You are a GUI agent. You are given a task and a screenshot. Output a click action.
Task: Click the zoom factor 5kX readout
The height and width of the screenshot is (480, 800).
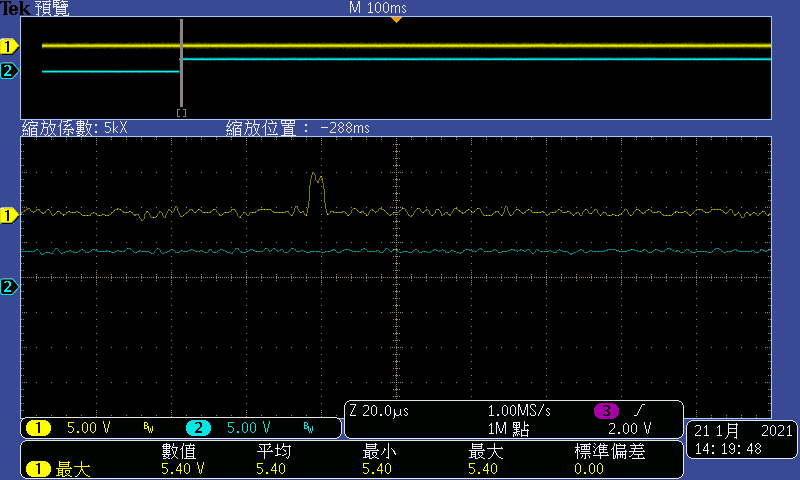coord(74,128)
